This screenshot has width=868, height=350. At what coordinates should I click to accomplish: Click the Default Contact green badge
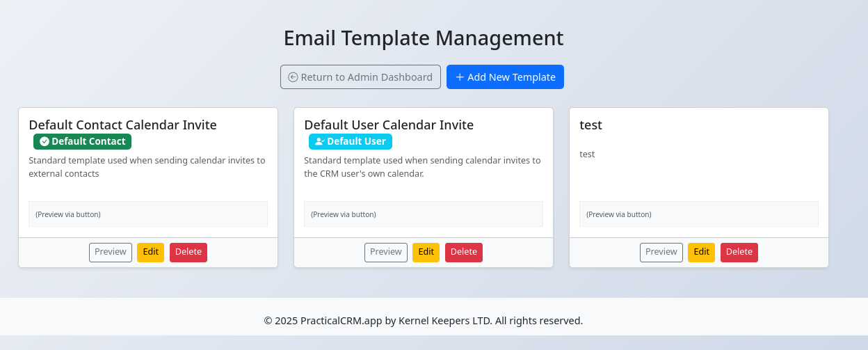[82, 141]
